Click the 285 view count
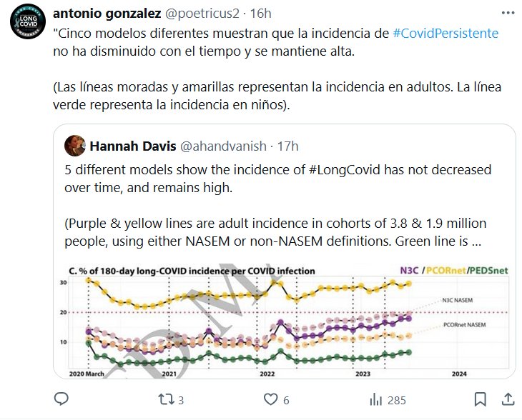The width and height of the screenshot is (522, 420). 396,400
